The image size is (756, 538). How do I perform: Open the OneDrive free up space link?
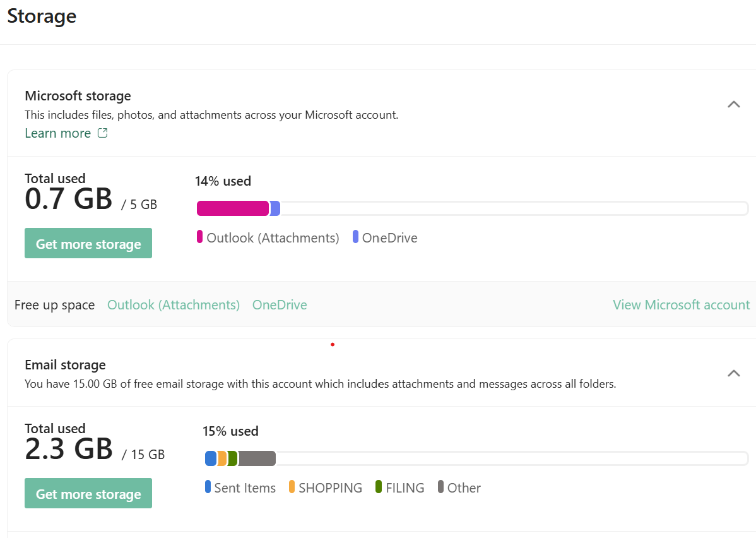pos(280,305)
